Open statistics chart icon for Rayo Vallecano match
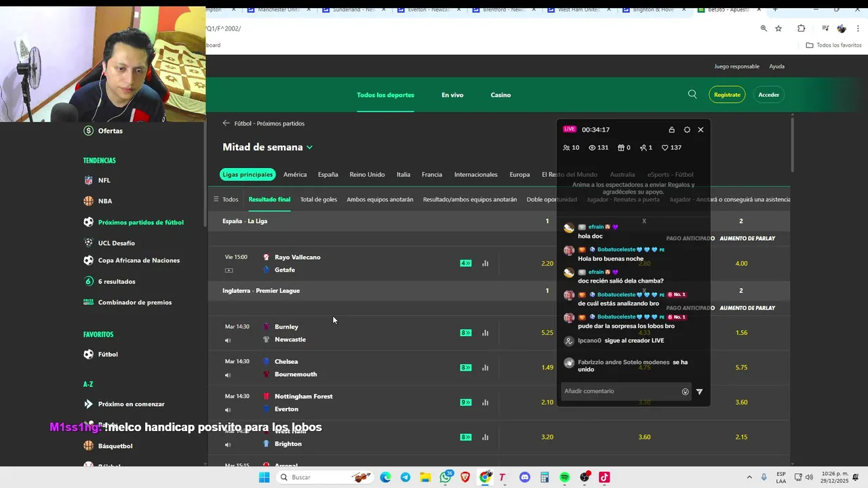The height and width of the screenshot is (488, 868). (485, 263)
